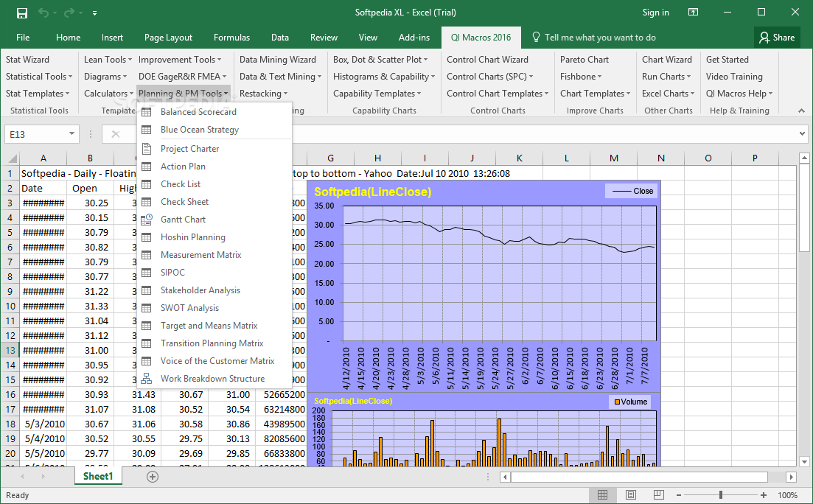Add a new sheet with plus icon
Image resolution: width=813 pixels, height=504 pixels.
(153, 477)
